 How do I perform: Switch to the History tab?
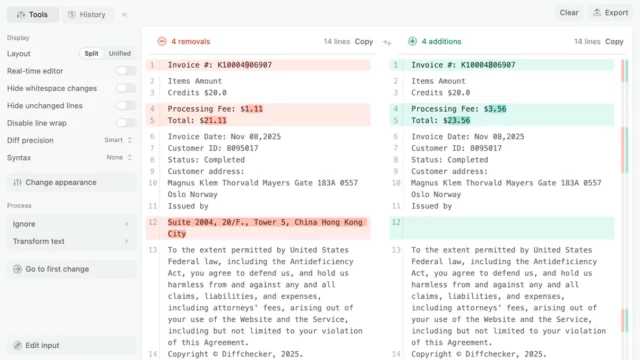[x=87, y=14]
